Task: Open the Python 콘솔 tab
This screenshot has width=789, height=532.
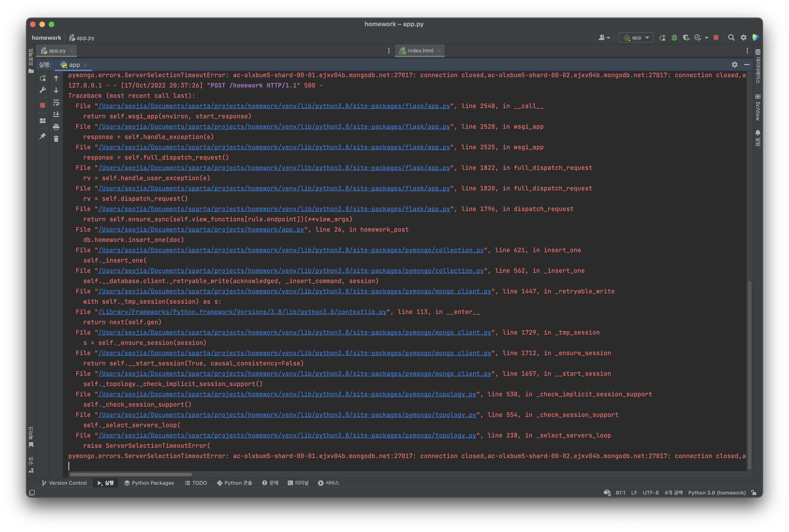Action: coord(234,483)
